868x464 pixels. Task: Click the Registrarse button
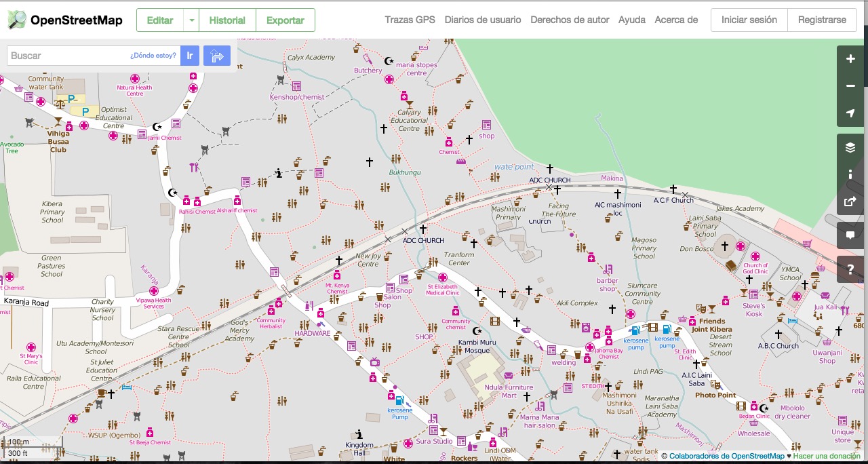pyautogui.click(x=822, y=20)
